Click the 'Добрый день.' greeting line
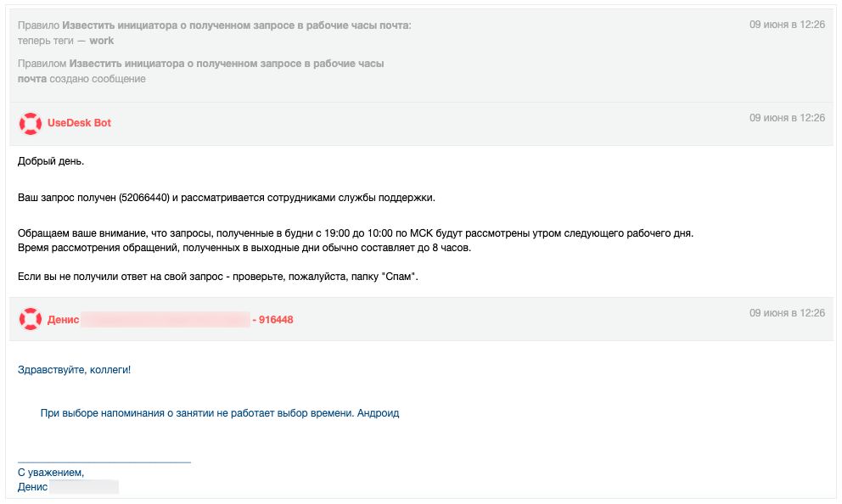 coord(51,161)
